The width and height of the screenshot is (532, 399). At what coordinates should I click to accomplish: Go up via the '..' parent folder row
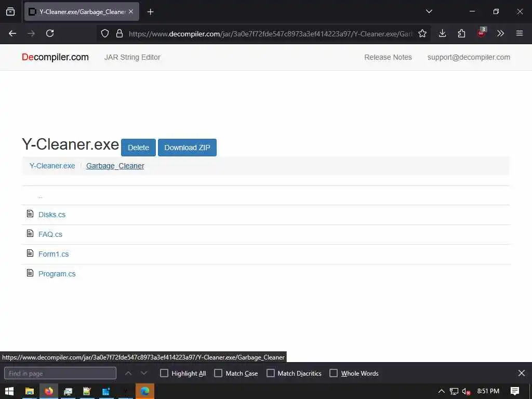pyautogui.click(x=41, y=196)
